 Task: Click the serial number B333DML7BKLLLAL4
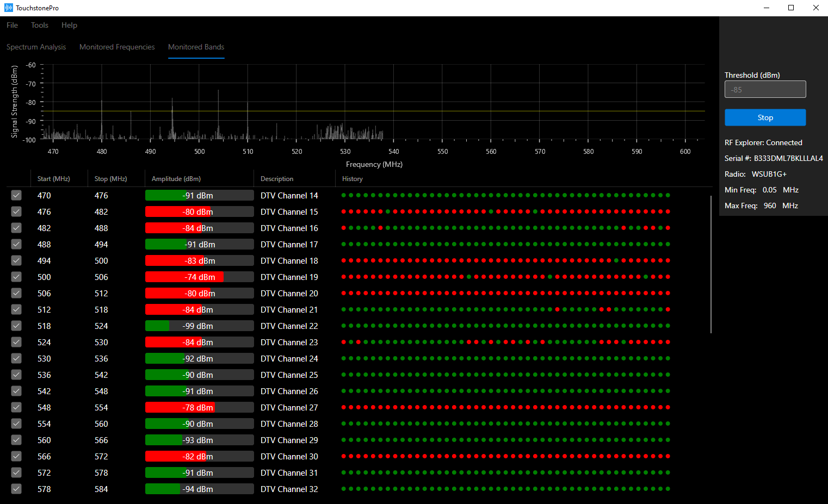click(788, 158)
